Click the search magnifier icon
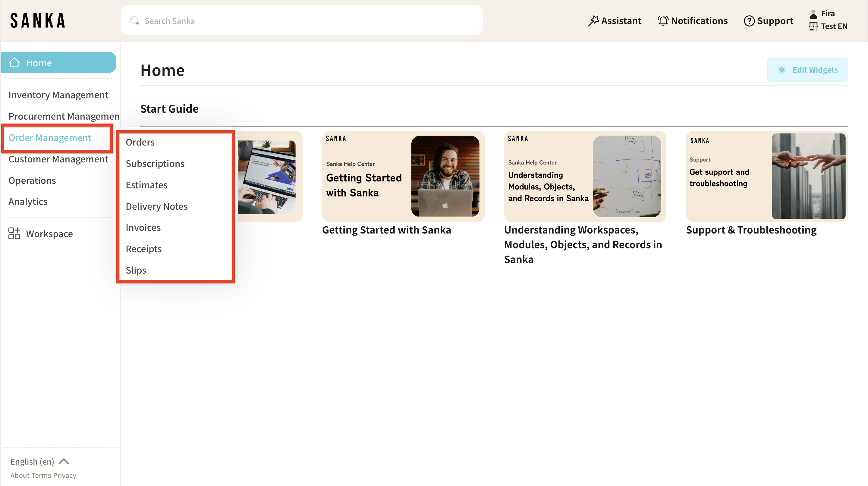The image size is (868, 486). [x=134, y=20]
